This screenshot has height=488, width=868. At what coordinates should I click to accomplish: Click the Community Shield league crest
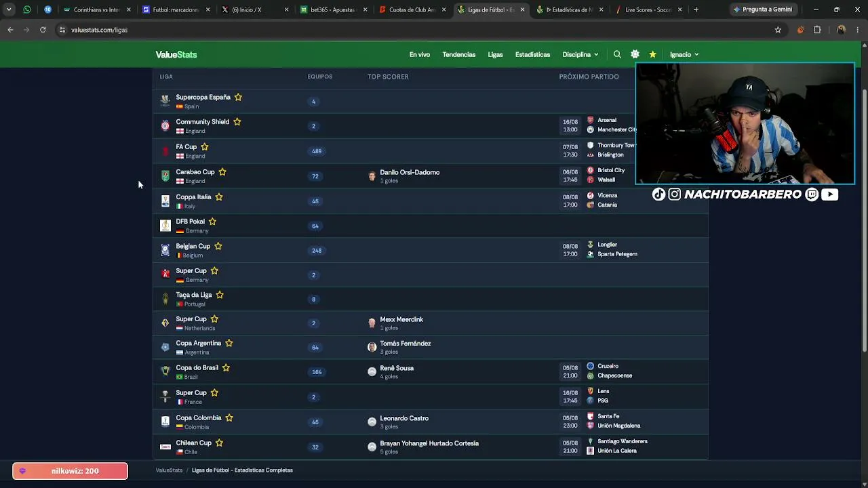165,126
